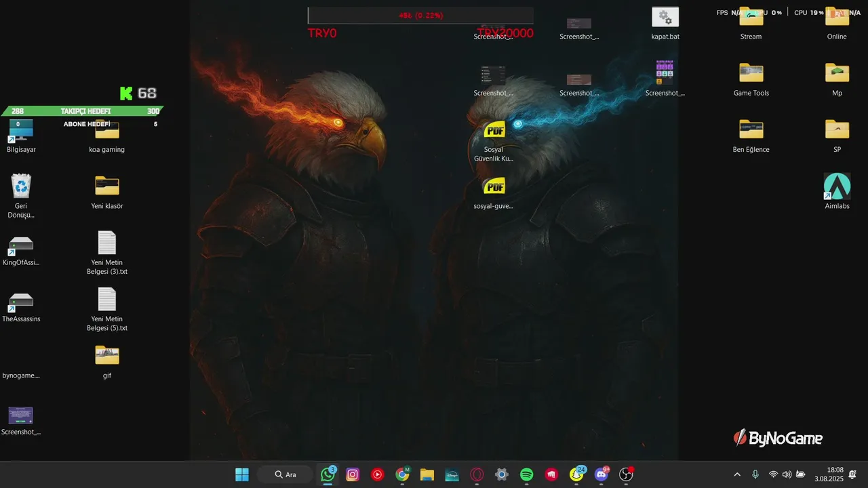This screenshot has width=868, height=488.
Task: Select the Stream folder
Action: [751, 24]
